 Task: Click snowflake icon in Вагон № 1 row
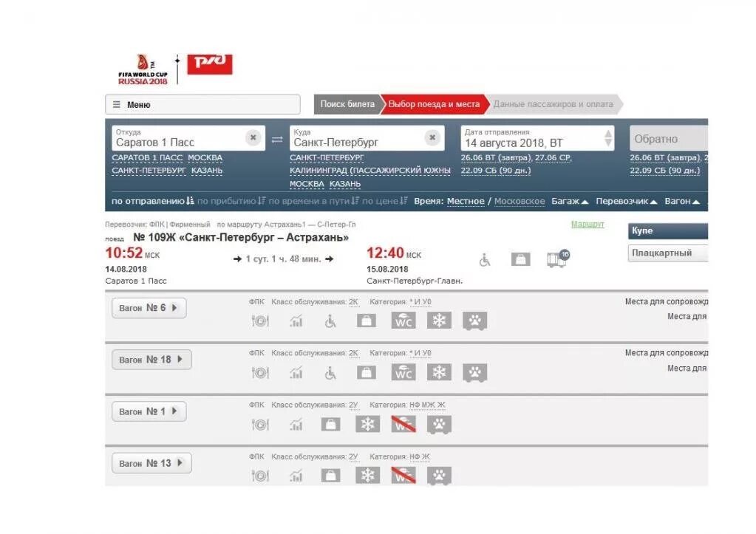(x=367, y=424)
